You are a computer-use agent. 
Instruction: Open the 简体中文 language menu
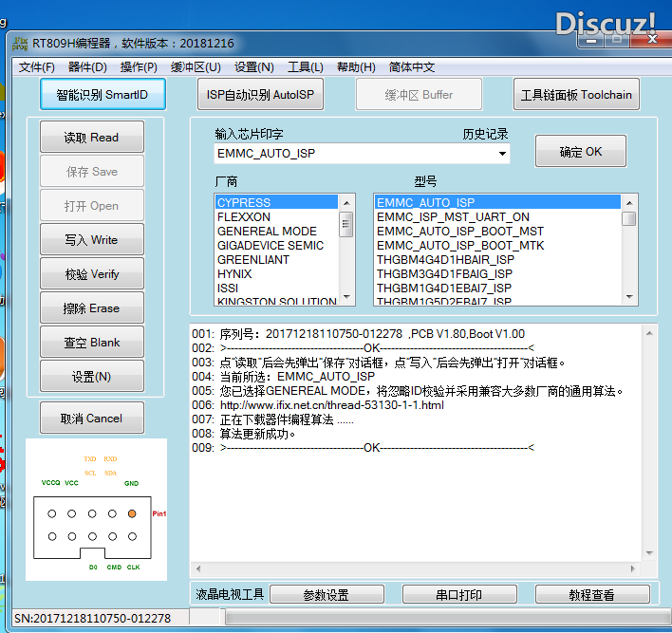pos(411,67)
